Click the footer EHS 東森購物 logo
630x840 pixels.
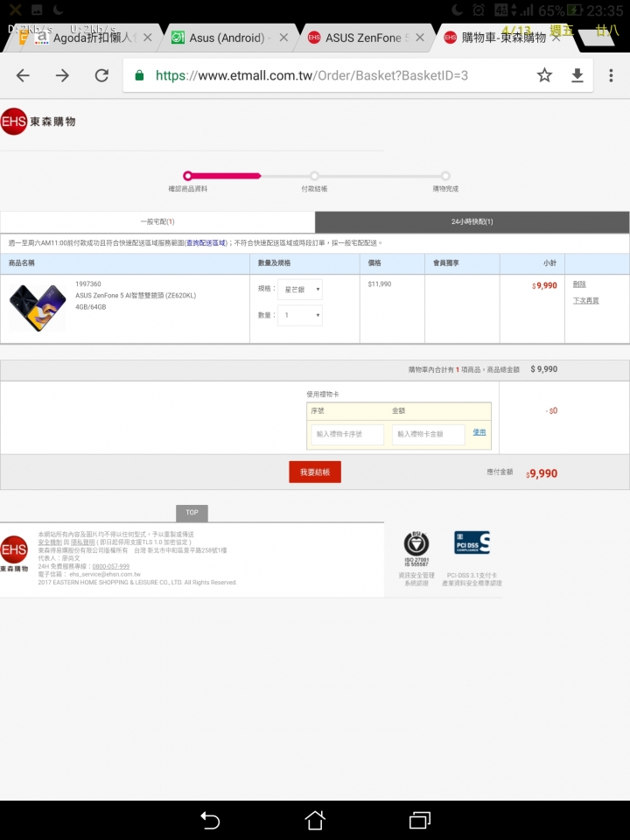[x=14, y=554]
